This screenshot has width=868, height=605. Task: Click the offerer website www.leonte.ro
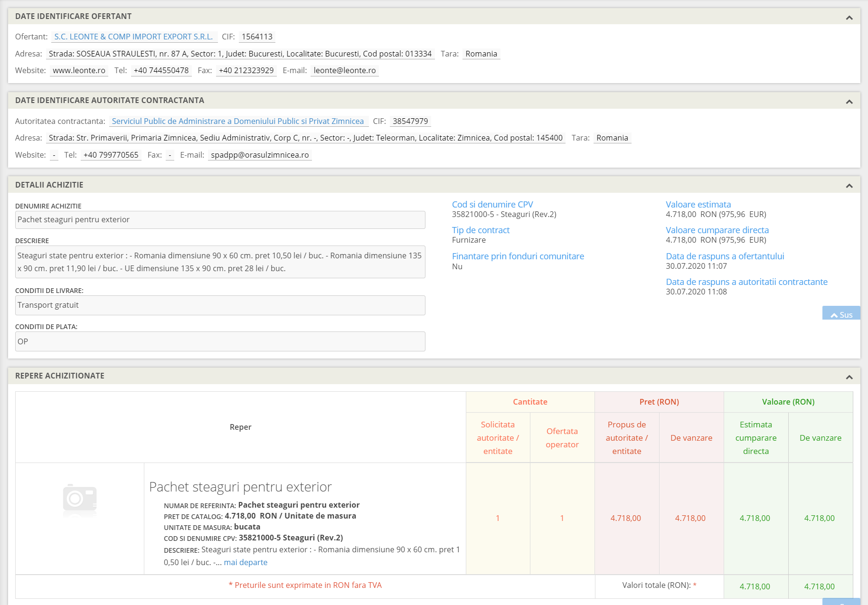[x=79, y=70]
